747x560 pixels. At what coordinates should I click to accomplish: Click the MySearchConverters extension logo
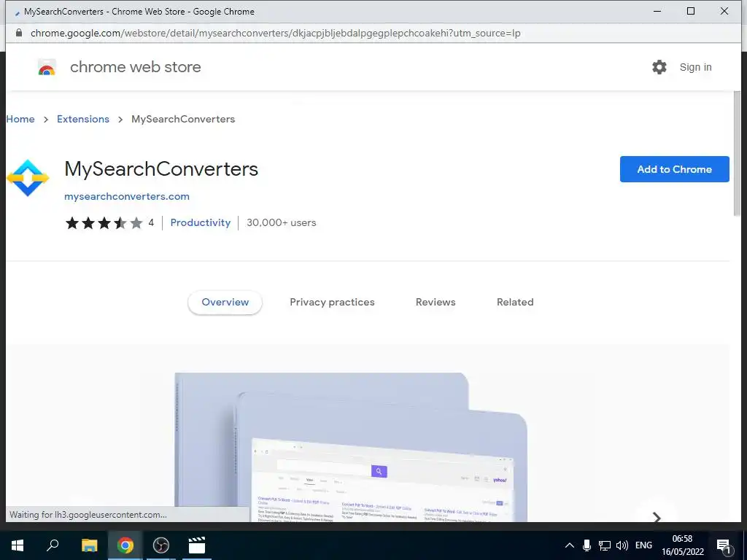tap(28, 178)
